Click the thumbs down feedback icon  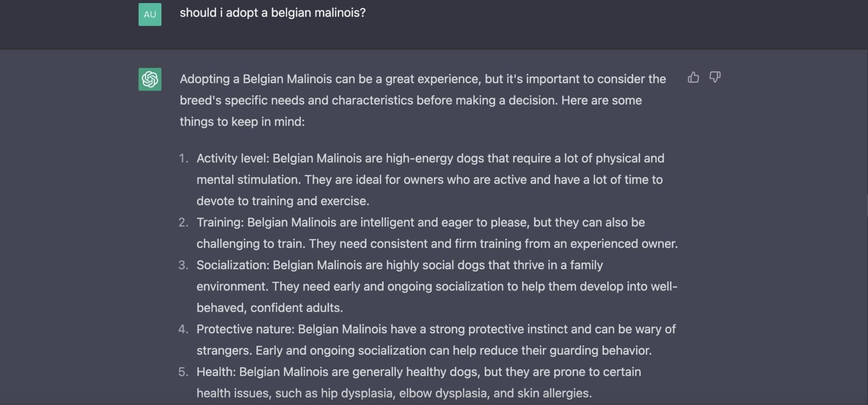[x=715, y=78]
